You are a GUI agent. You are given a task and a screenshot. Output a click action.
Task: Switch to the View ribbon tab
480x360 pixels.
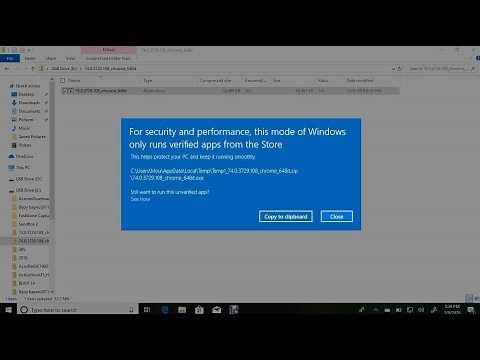coord(70,58)
